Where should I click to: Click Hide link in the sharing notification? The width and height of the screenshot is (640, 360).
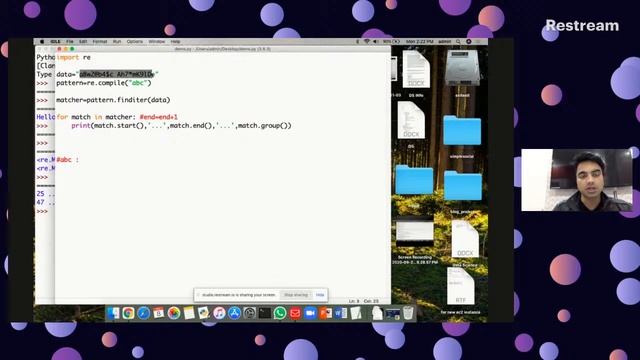pos(320,295)
